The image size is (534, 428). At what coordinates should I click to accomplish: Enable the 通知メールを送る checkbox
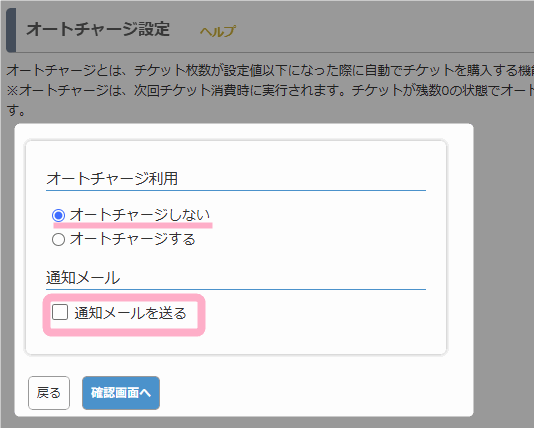60,312
